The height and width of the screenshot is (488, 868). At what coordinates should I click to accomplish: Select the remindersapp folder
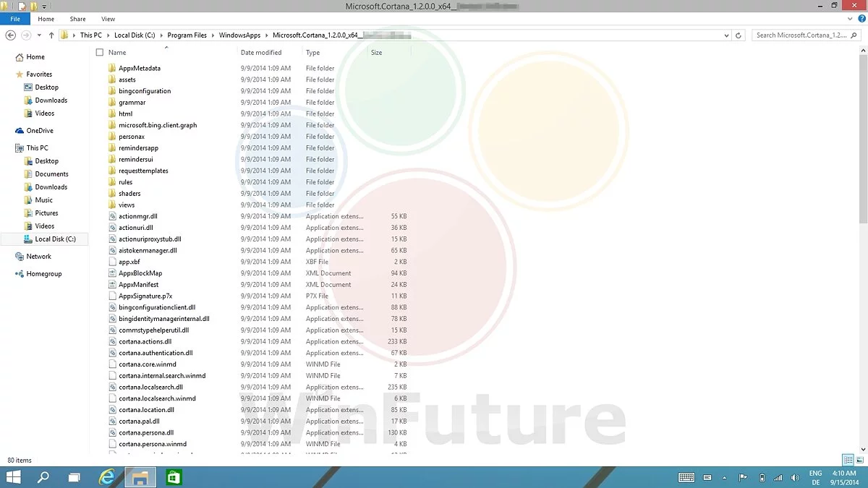[x=138, y=147]
